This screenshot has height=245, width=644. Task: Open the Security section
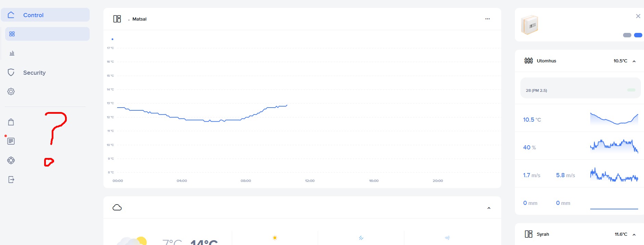coord(34,73)
